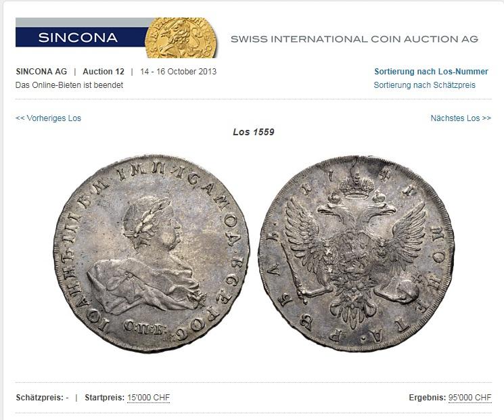Click the Startpreis 15'000 CHF value

(x=148, y=398)
